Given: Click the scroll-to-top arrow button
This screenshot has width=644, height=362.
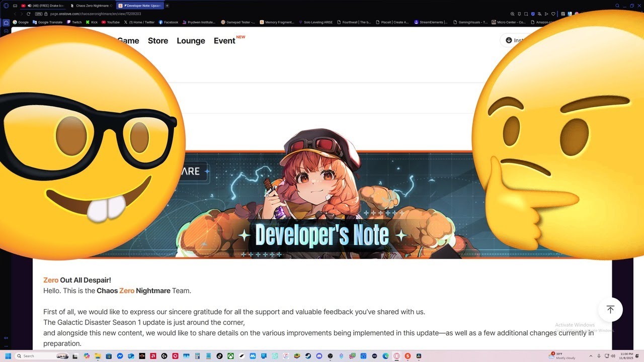Looking at the screenshot, I should (610, 310).
